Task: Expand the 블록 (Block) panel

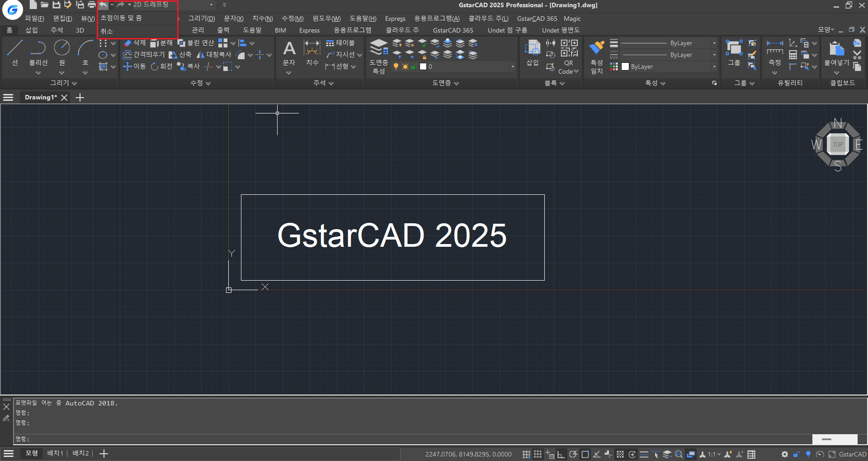Action: pos(554,83)
